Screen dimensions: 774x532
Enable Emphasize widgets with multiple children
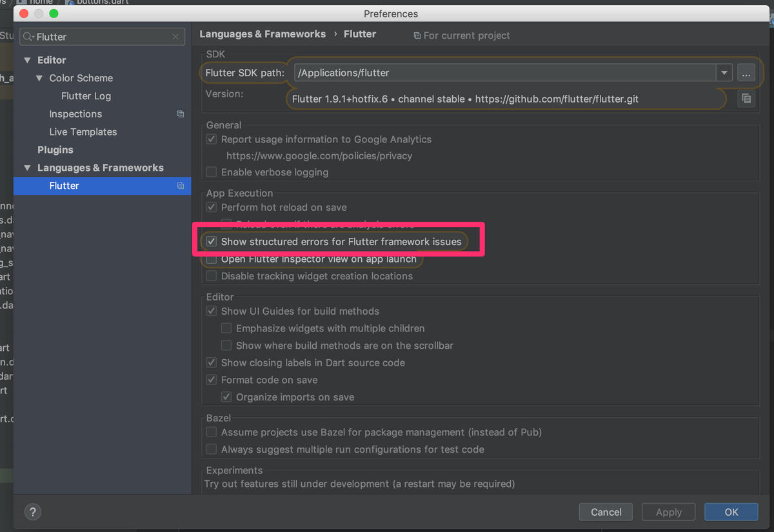click(226, 328)
